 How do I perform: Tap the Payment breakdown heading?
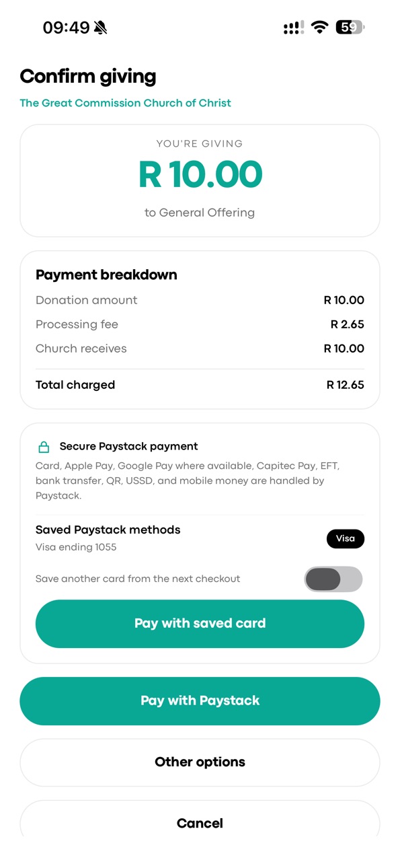tap(106, 275)
